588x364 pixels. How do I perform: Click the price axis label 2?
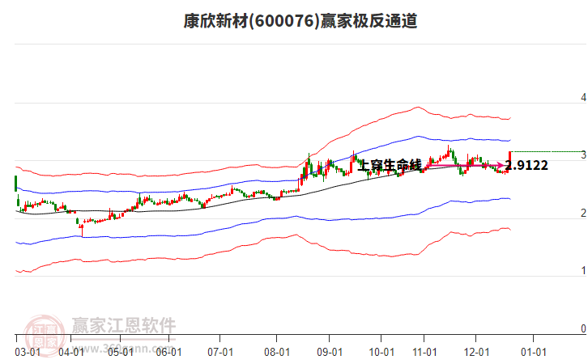583,213
